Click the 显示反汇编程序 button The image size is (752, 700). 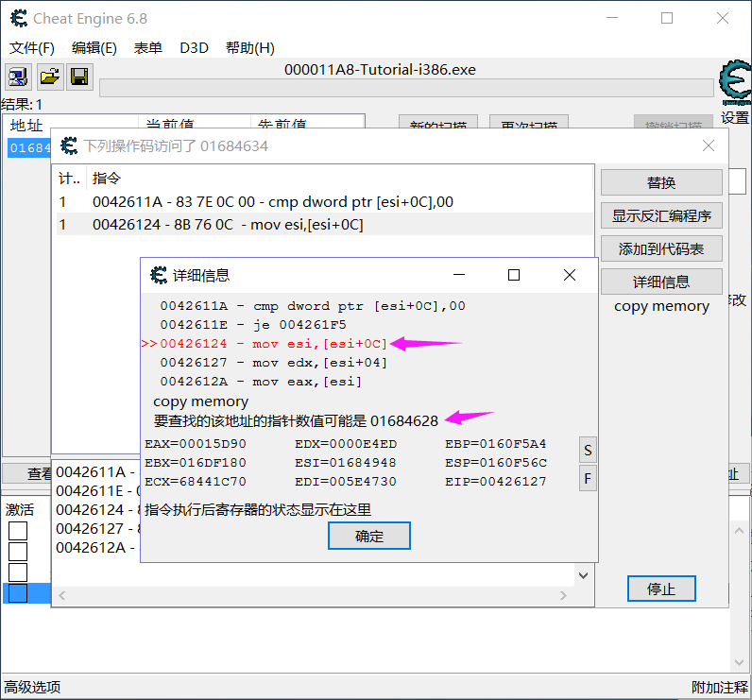(x=661, y=215)
